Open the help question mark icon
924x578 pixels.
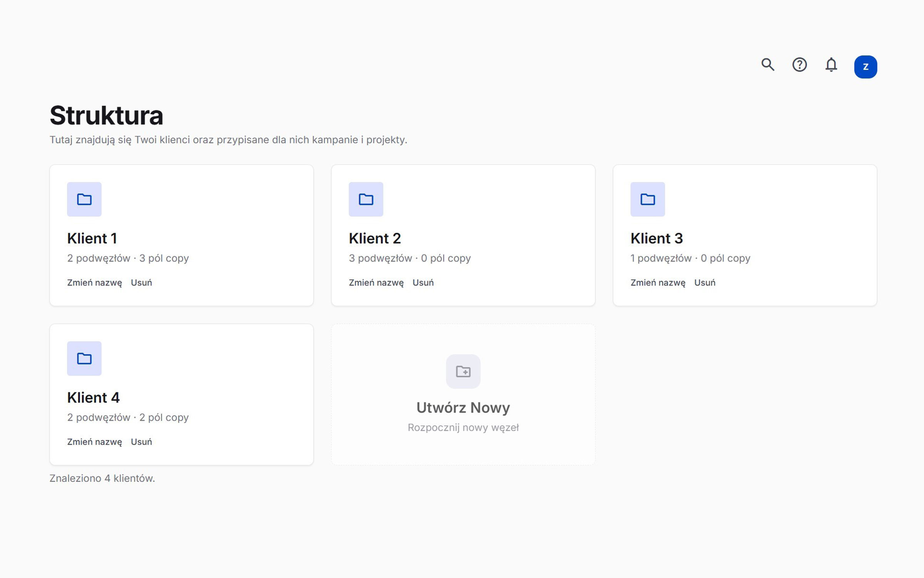pos(799,65)
